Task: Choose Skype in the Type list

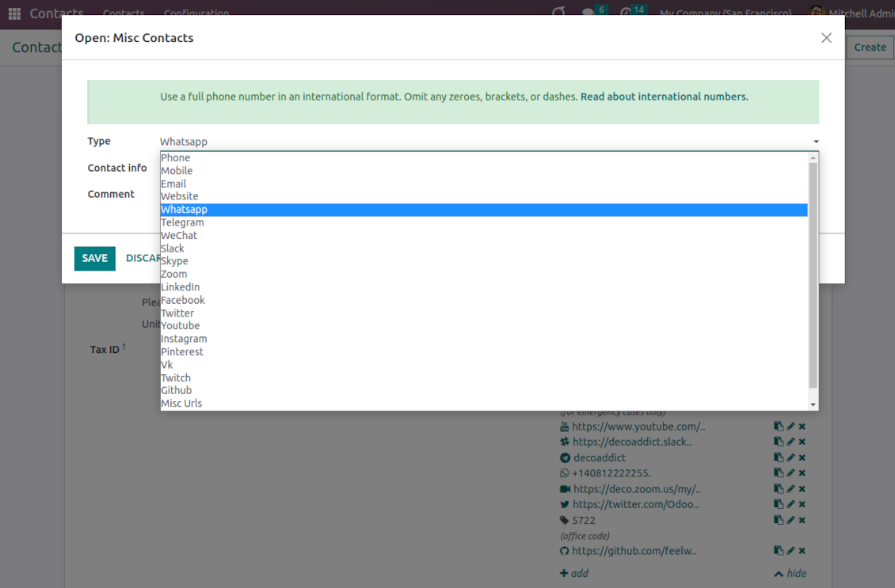Action: coord(484,261)
